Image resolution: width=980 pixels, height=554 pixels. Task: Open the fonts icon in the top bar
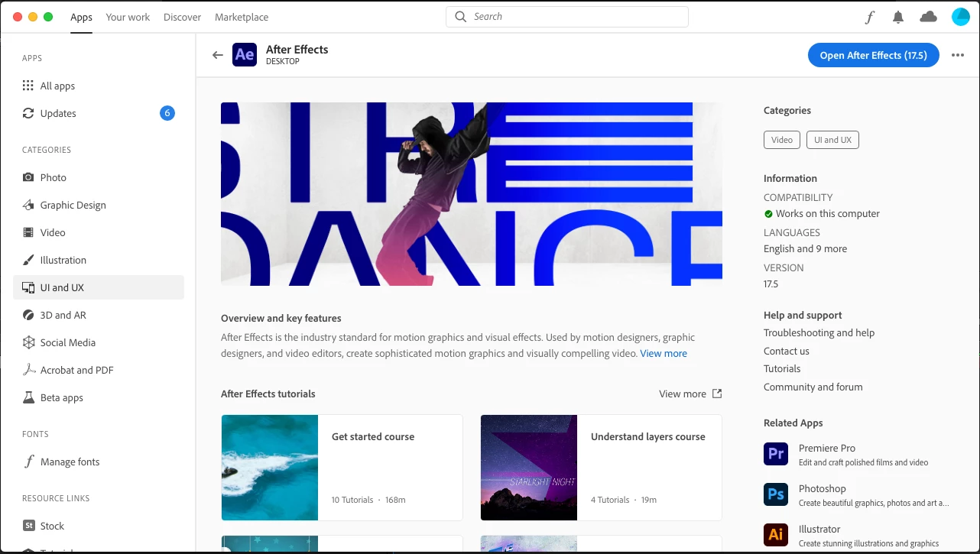[x=869, y=17]
